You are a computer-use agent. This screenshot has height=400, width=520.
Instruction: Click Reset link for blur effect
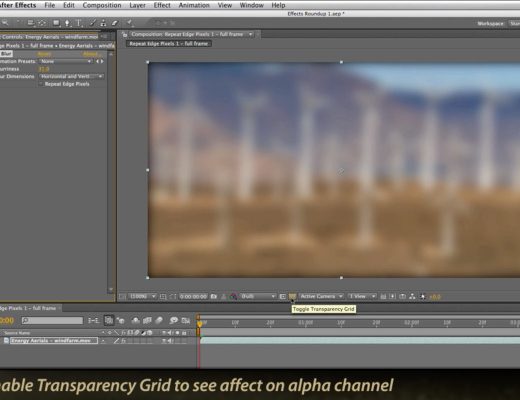pos(44,54)
